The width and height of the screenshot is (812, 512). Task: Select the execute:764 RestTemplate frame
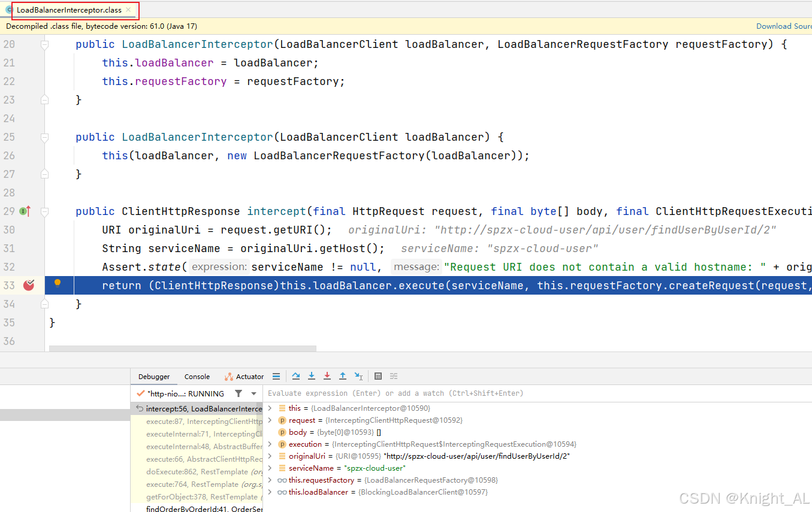pos(197,484)
